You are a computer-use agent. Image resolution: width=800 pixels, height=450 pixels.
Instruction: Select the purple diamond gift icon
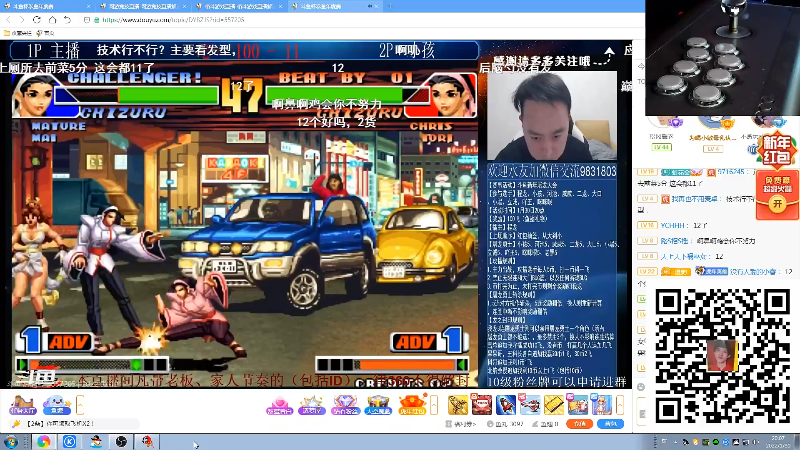point(345,405)
